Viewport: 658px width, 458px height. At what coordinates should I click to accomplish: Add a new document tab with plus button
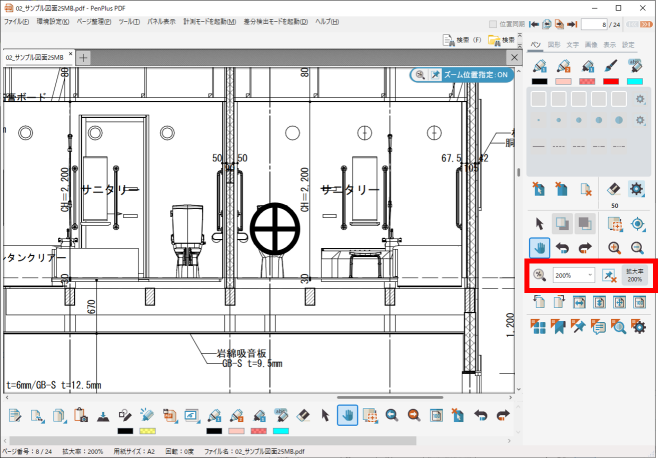pos(83,57)
